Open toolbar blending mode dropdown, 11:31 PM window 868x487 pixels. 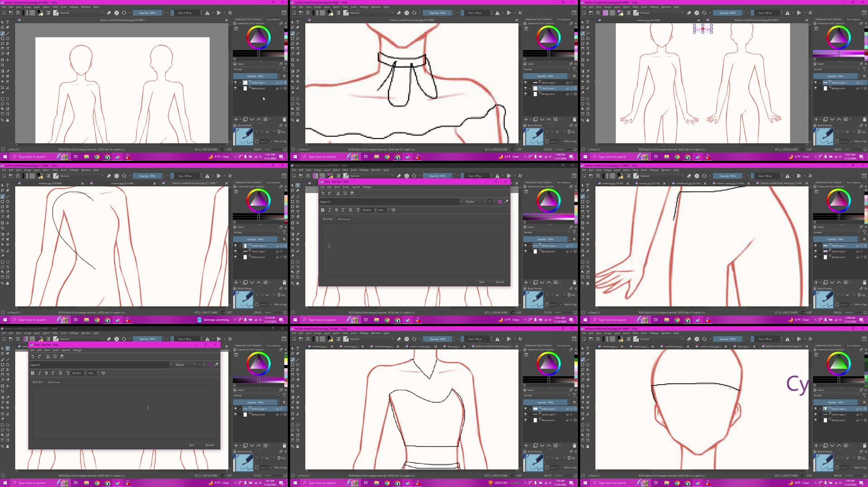[81, 13]
